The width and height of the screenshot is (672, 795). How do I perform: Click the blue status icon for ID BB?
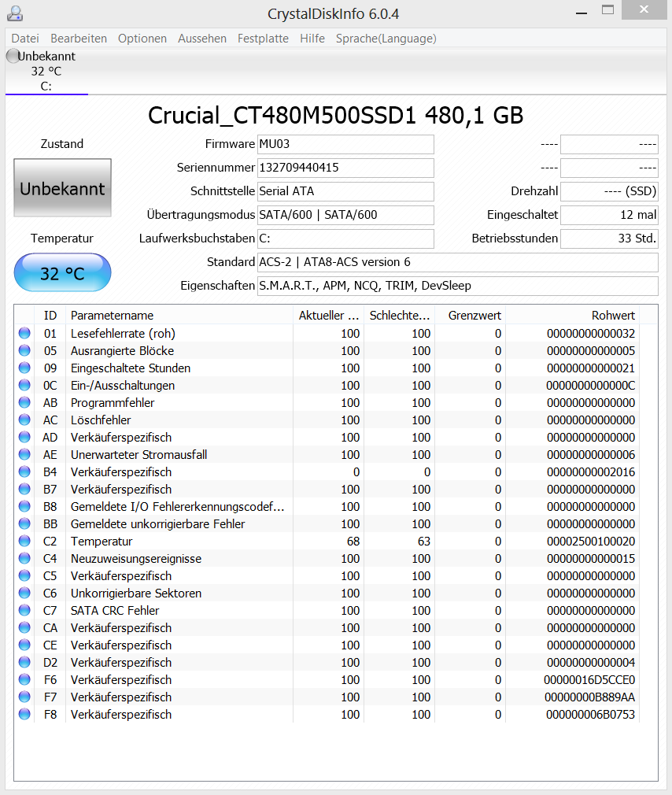[24, 523]
